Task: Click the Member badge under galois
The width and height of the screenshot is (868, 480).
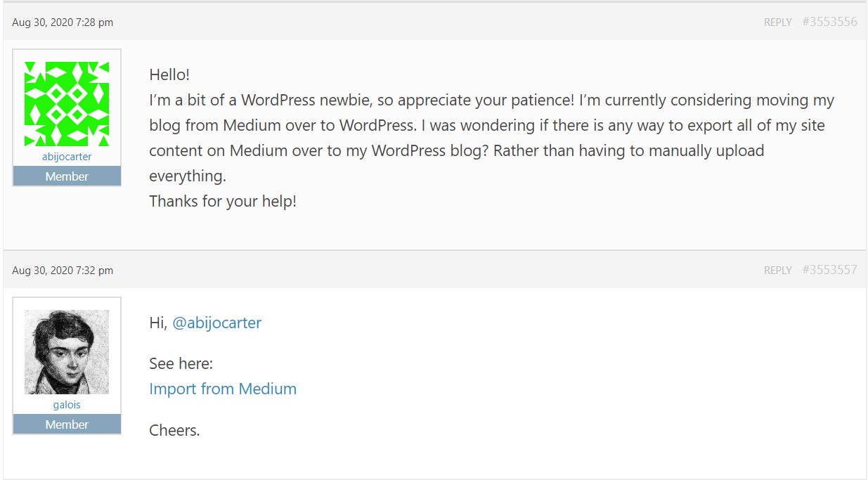Action: point(67,424)
